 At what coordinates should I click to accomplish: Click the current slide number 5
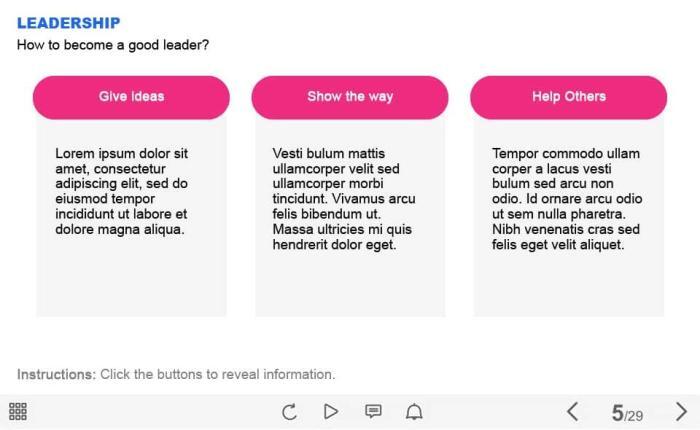[617, 412]
